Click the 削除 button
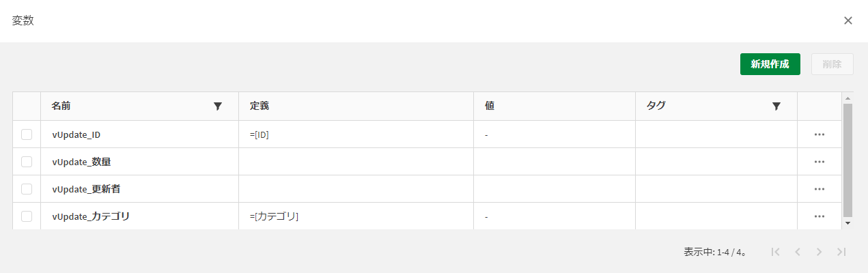 pyautogui.click(x=832, y=64)
